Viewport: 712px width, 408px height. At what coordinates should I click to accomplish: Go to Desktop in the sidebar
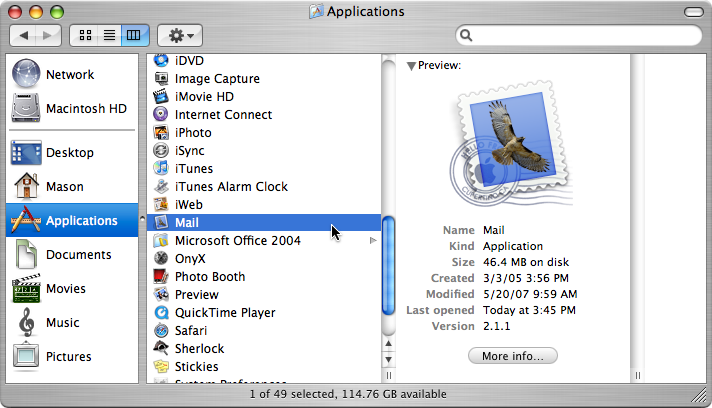pos(72,152)
